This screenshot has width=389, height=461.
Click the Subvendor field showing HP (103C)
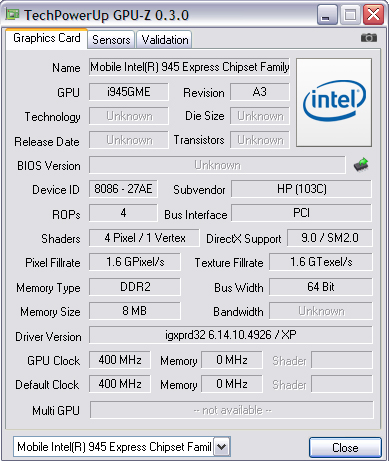[x=301, y=189]
